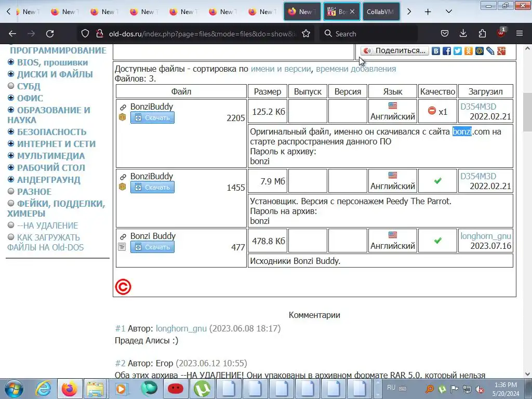
Task: Click the address bar URL
Action: pyautogui.click(x=202, y=34)
